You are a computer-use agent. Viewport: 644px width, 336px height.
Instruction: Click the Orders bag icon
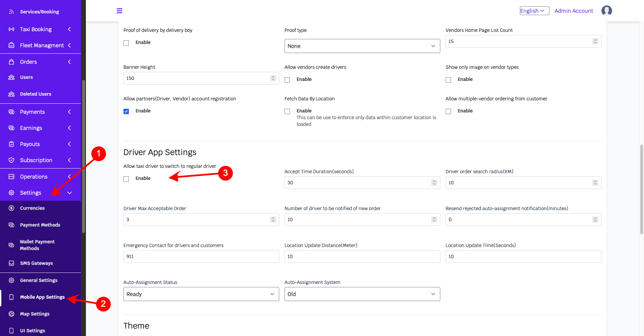[11, 62]
